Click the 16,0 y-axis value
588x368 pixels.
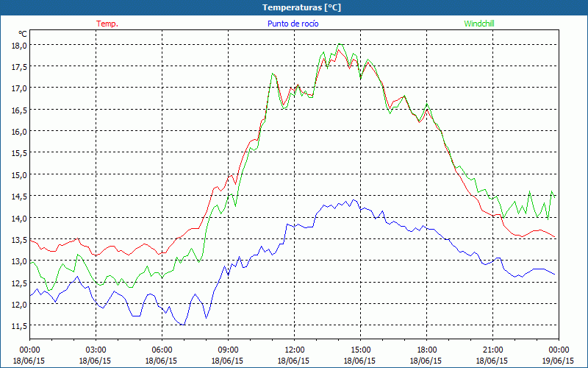[20, 132]
